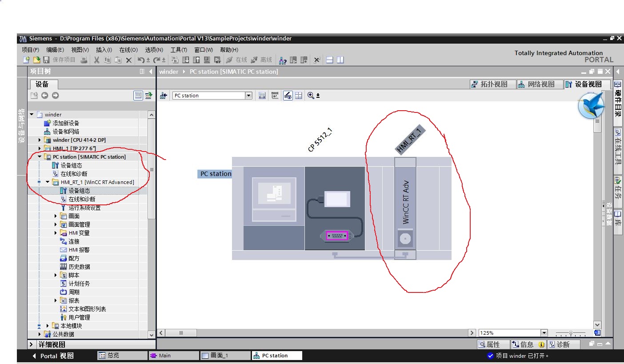Redo the last undone action

click(158, 60)
